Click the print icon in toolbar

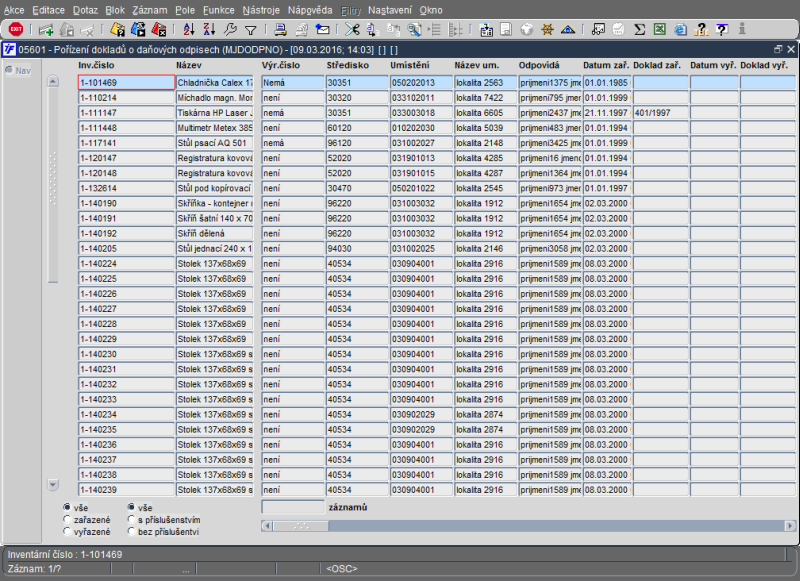click(281, 29)
